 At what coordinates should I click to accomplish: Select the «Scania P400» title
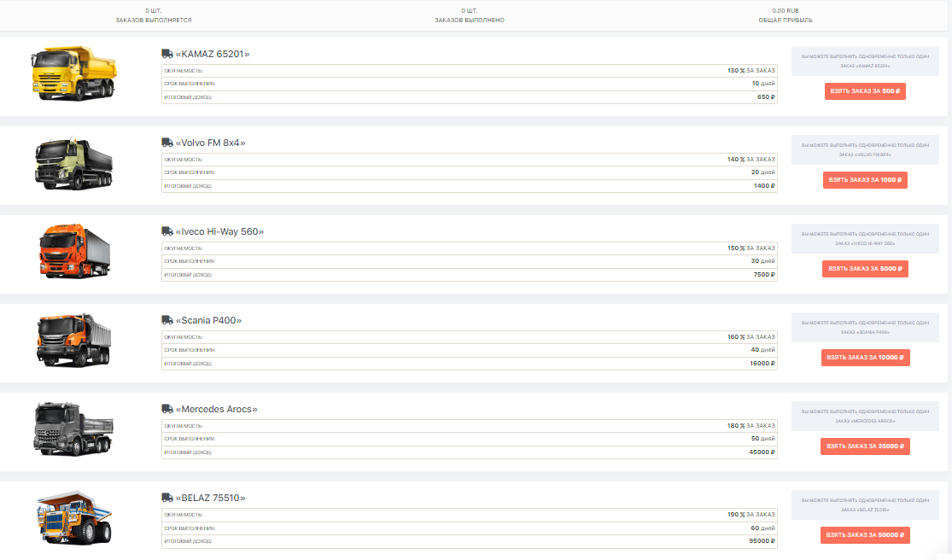[209, 320]
